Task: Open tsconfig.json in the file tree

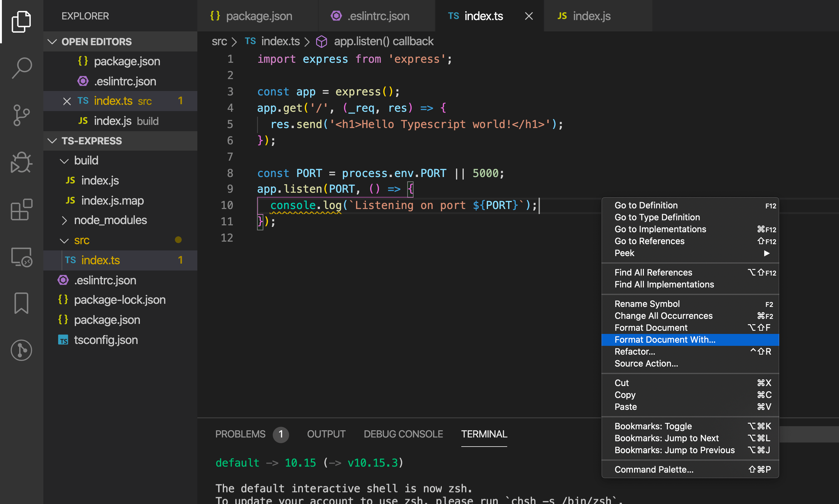Action: 106,340
